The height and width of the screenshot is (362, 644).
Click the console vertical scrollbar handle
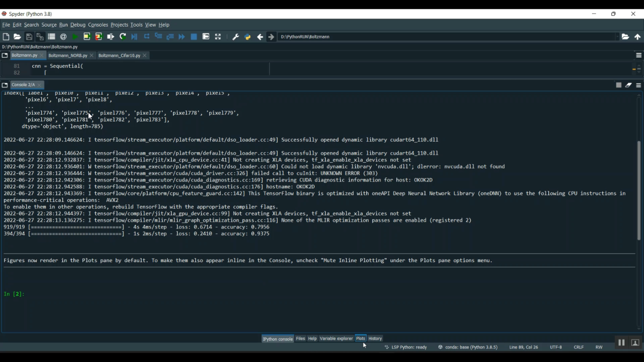pyautogui.click(x=639, y=190)
